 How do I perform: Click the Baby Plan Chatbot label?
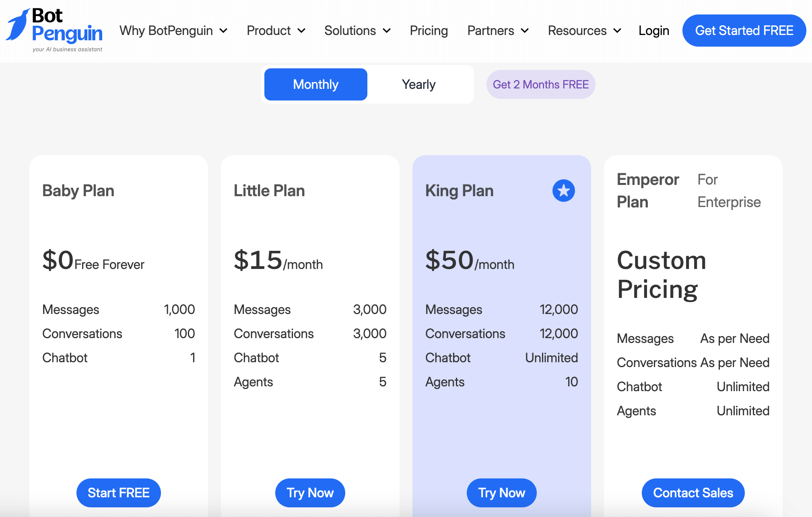click(x=65, y=358)
